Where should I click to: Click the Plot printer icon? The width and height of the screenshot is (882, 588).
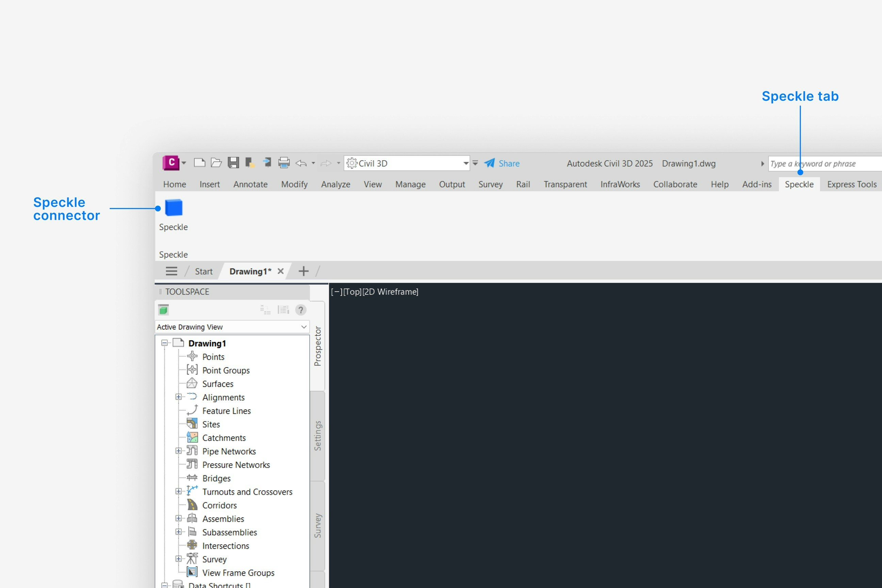(284, 163)
